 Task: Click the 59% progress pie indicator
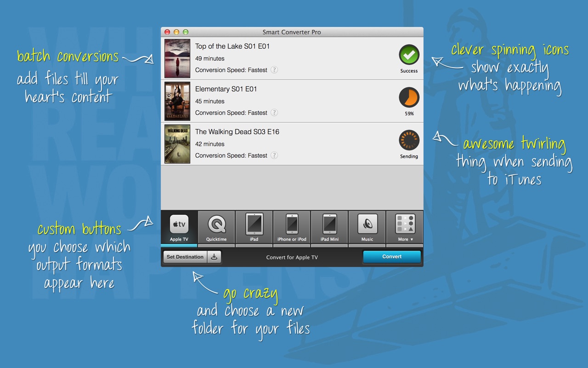409,98
